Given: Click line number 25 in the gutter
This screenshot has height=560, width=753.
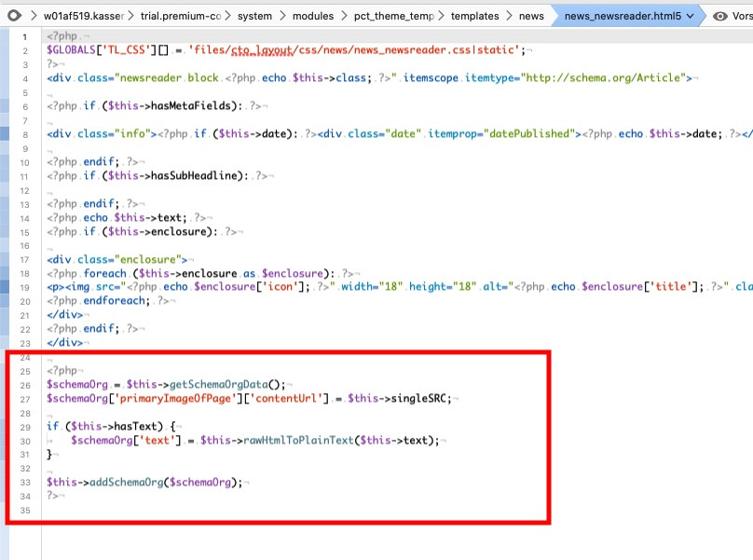Looking at the screenshot, I should click(23, 371).
